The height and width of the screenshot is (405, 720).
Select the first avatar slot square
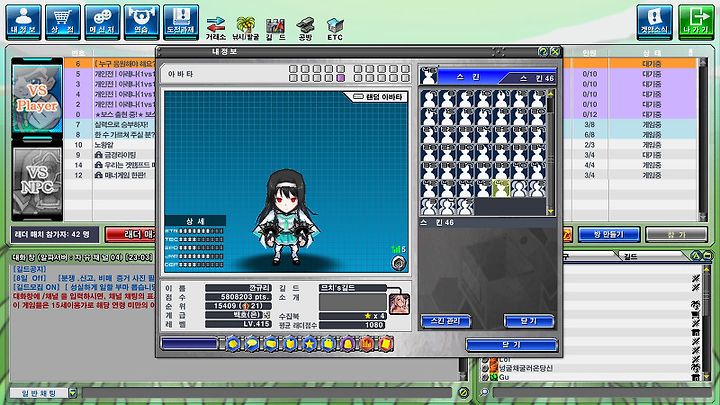pyautogui.click(x=293, y=69)
